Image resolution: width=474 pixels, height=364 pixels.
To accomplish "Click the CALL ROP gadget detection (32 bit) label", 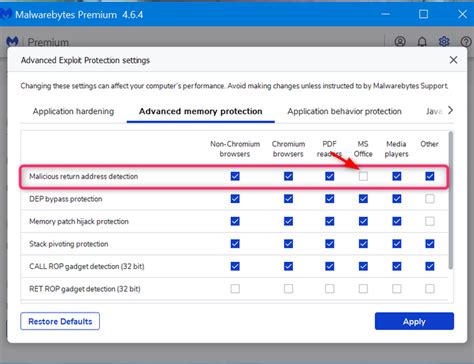I will [x=87, y=266].
